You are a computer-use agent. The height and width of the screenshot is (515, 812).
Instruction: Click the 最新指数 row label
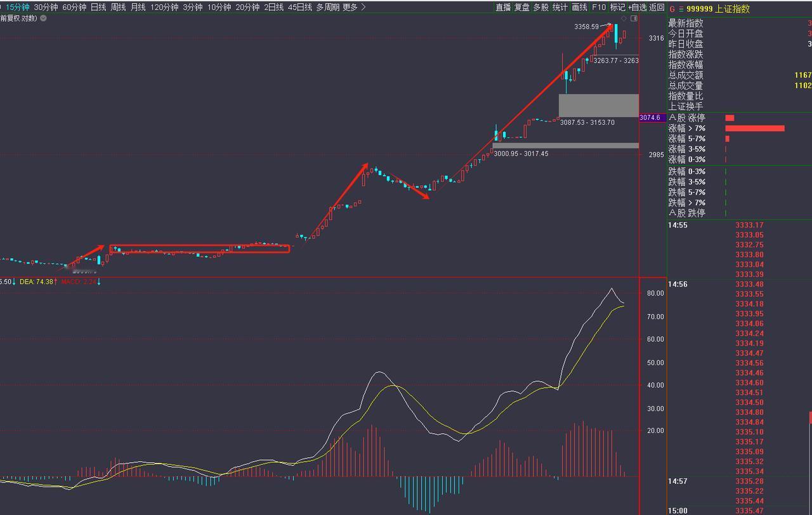coord(686,23)
